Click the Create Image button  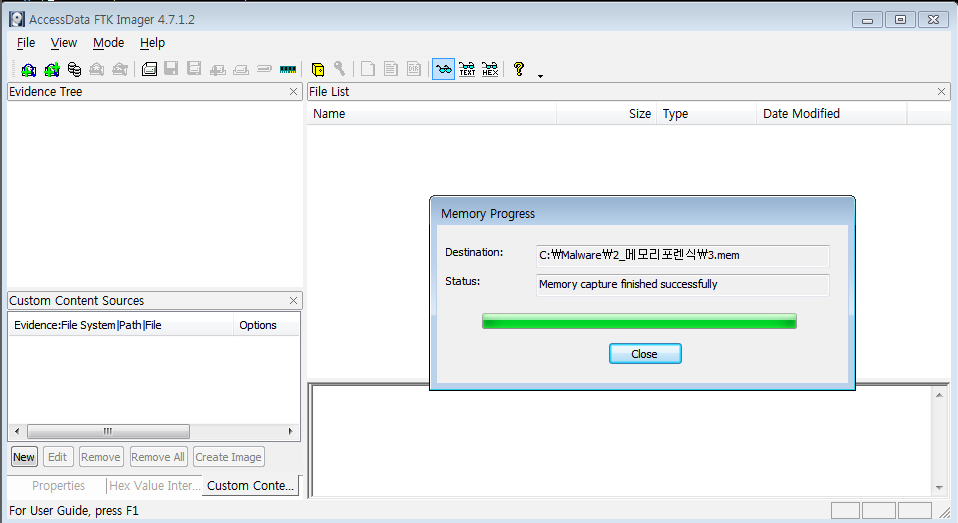pos(229,457)
